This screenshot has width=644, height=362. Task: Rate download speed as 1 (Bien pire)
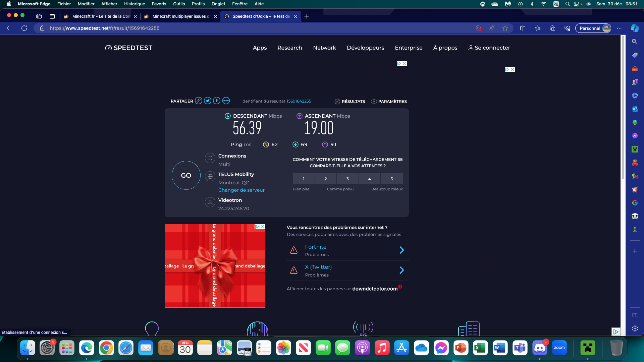point(304,179)
